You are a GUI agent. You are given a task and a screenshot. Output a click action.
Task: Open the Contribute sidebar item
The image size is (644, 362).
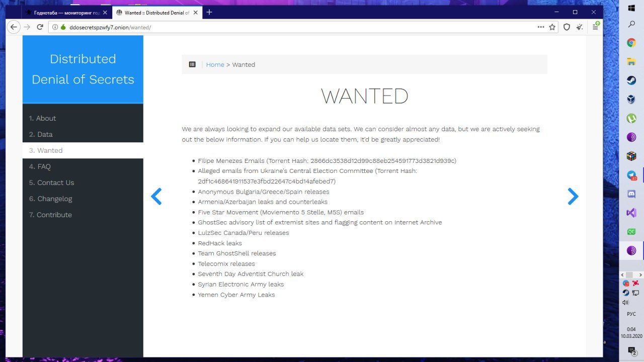83,215
